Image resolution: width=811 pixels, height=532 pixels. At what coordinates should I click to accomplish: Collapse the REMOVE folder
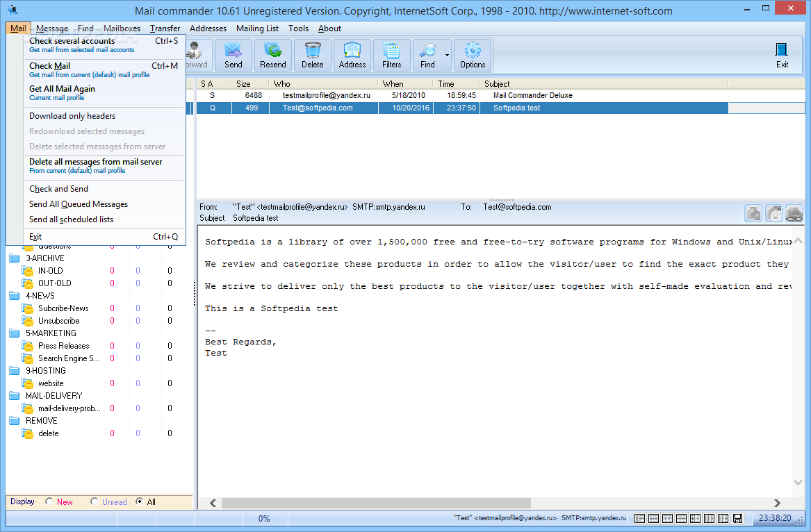(15, 421)
